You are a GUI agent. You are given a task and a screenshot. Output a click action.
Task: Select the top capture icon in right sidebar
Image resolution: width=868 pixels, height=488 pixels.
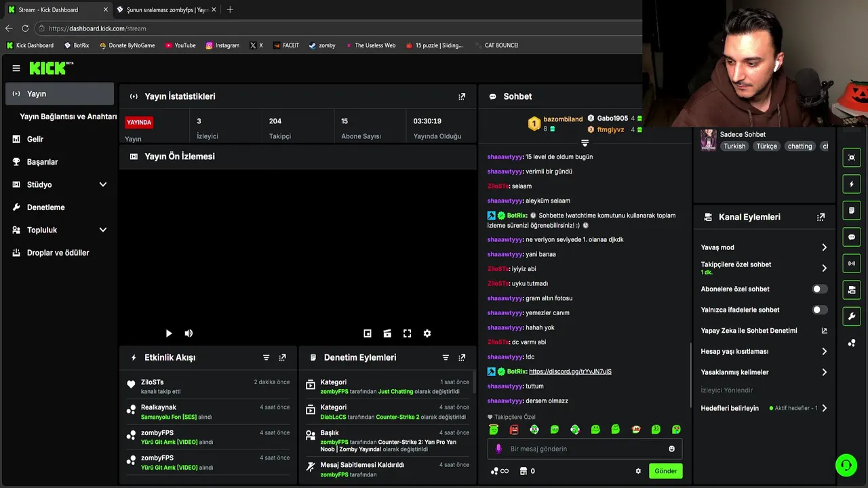click(x=852, y=157)
